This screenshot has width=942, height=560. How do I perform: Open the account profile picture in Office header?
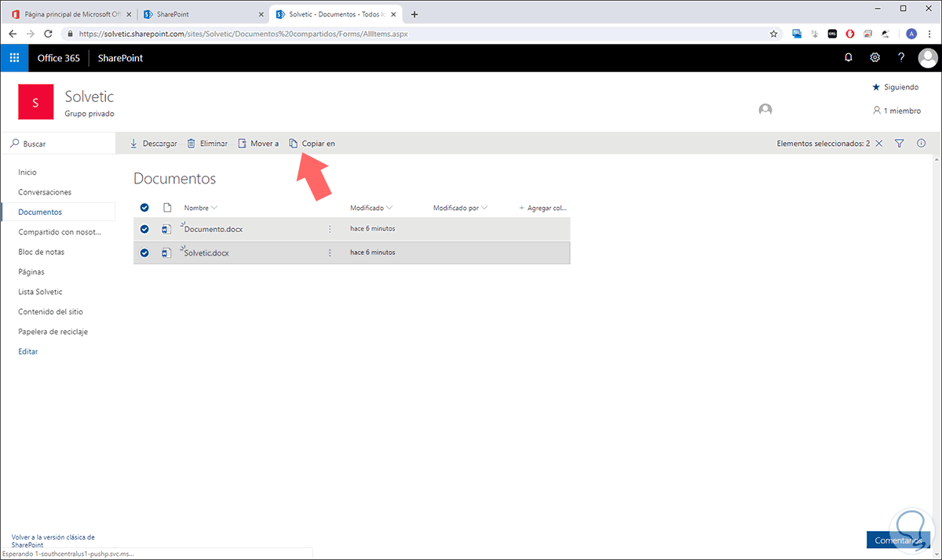[928, 58]
